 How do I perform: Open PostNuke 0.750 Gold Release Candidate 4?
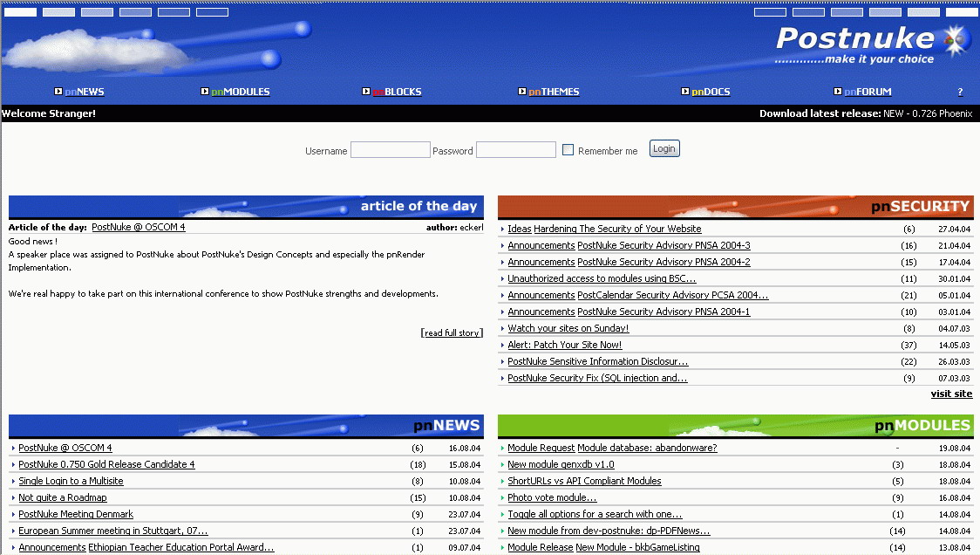pyautogui.click(x=106, y=464)
